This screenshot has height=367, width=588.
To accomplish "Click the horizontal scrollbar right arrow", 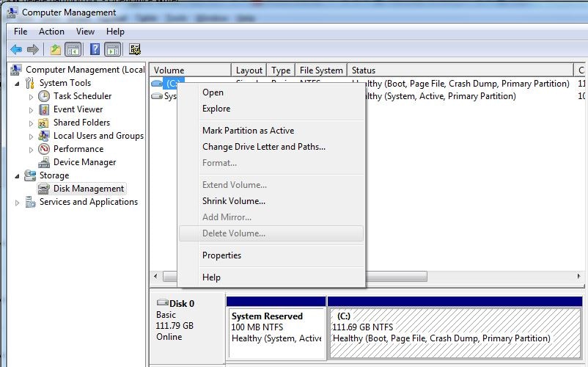I will [578, 277].
